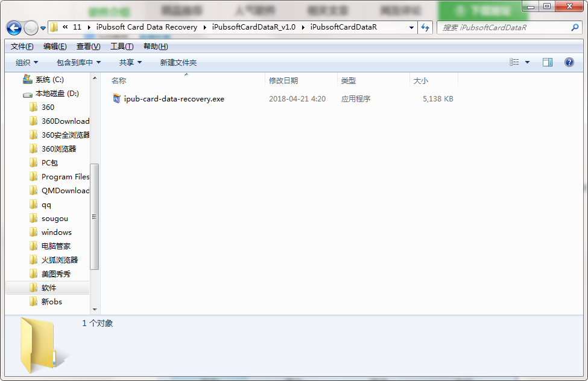Image resolution: width=588 pixels, height=381 pixels.
Task: Click the navigation pane scroll up arrow
Action: tap(95, 78)
